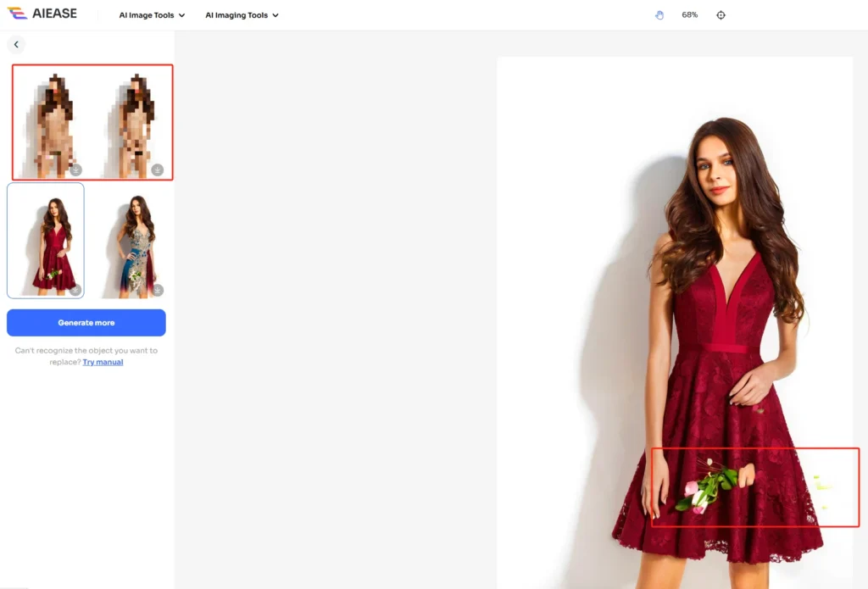
Task: Go back with the left chevron
Action: click(x=16, y=44)
